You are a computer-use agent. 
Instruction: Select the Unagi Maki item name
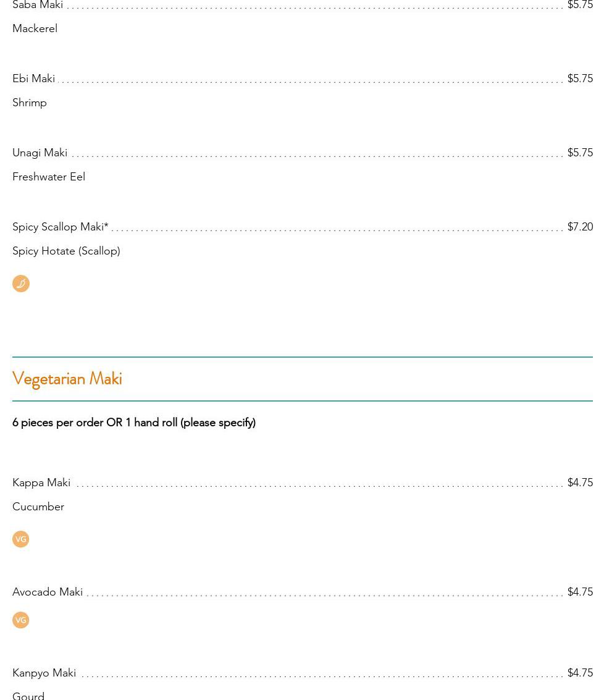tap(40, 153)
